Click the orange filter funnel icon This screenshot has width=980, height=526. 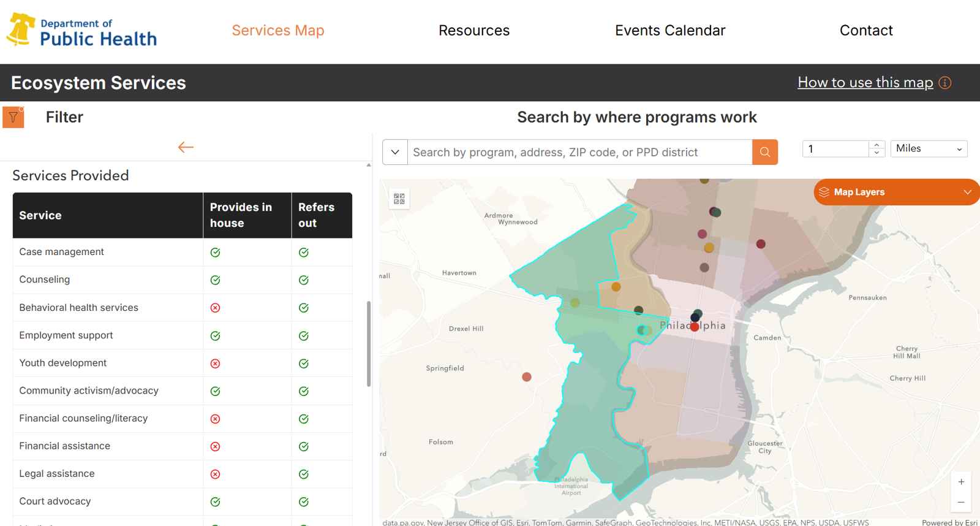click(13, 117)
